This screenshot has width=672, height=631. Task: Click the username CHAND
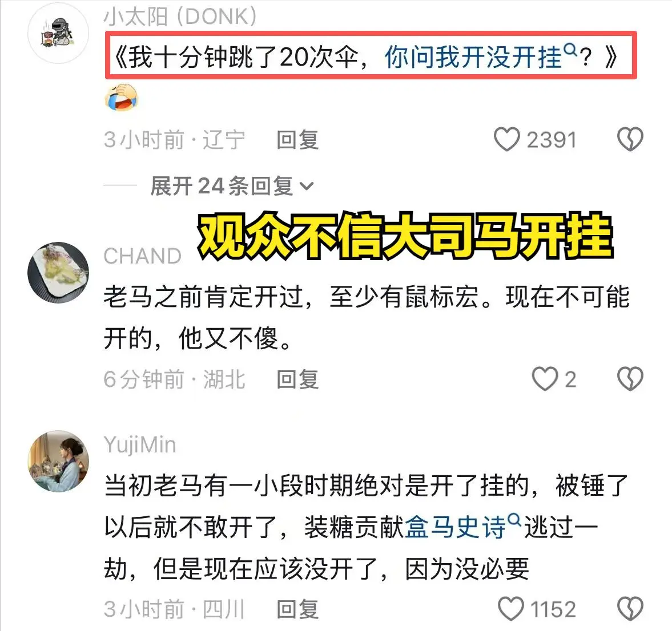[143, 256]
